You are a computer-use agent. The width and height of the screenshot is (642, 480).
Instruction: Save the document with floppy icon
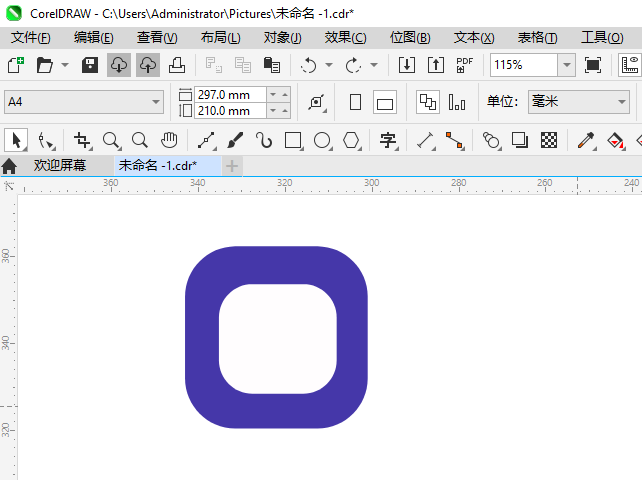coord(90,65)
